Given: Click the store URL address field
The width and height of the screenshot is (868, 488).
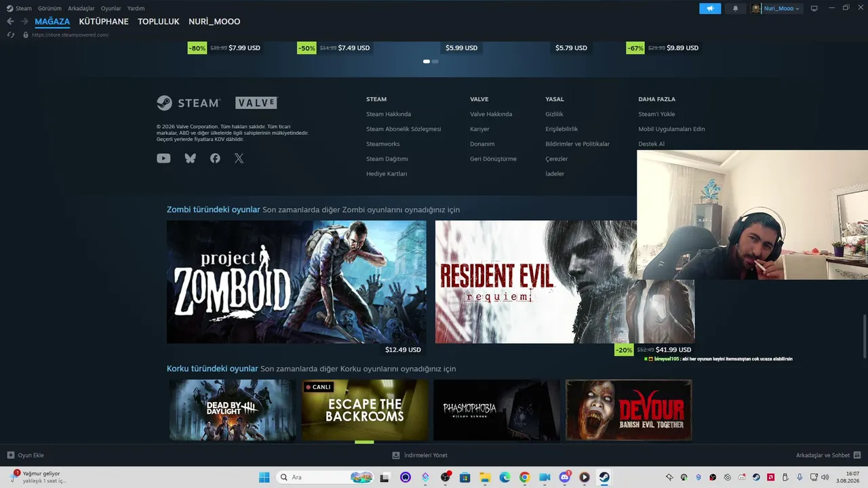Looking at the screenshot, I should coord(70,35).
